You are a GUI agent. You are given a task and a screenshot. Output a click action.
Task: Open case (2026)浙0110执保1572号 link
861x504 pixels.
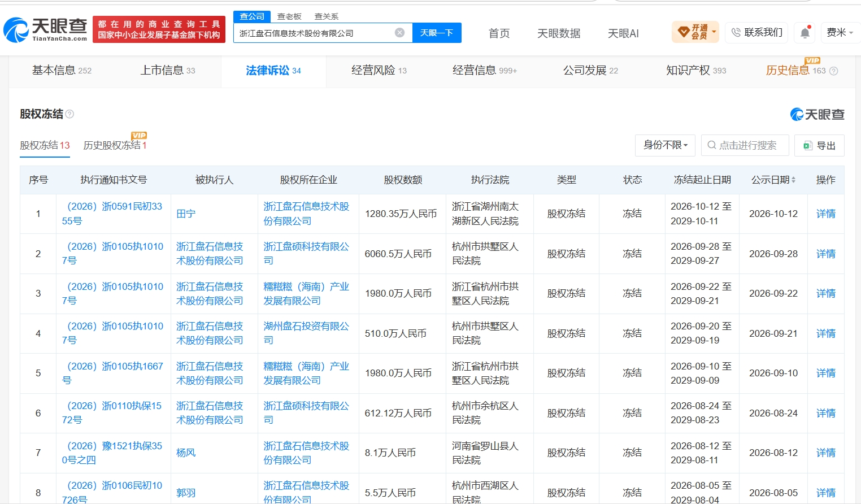coord(113,413)
